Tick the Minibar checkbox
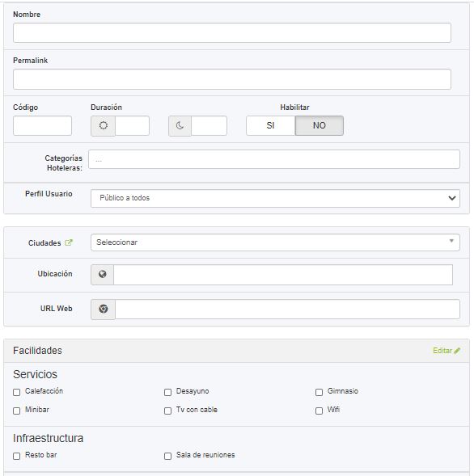 [x=17, y=411]
